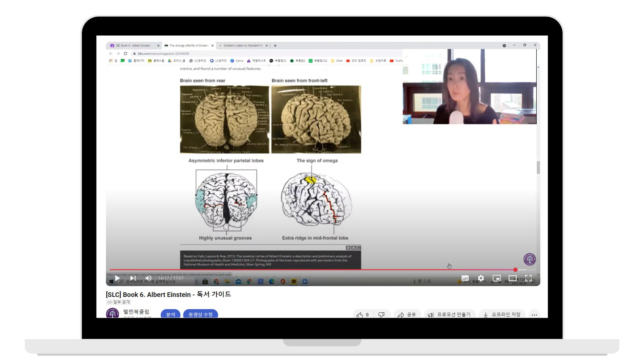Open the LC온라인 bookmark
This screenshot has width=644, height=362.
pyautogui.click(x=218, y=61)
